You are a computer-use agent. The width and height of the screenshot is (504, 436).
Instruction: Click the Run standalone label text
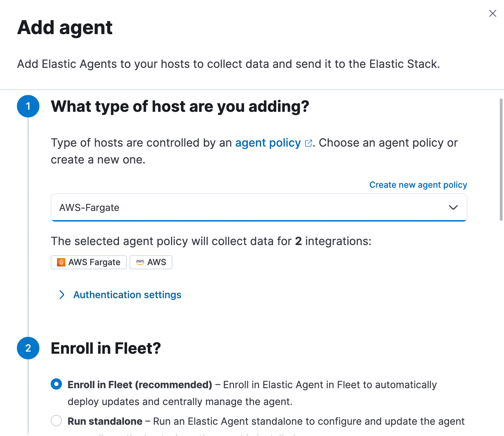pyautogui.click(x=105, y=421)
